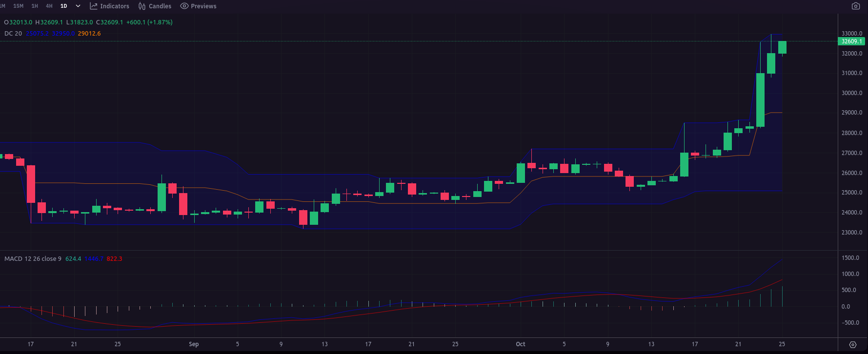The height and width of the screenshot is (354, 868).
Task: Click the current price tag 32609.1
Action: tap(851, 41)
